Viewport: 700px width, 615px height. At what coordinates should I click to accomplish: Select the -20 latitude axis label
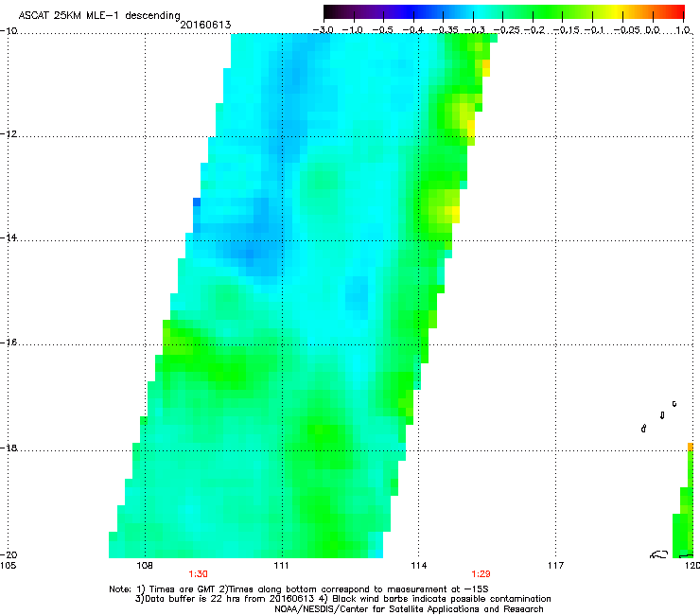[x=9, y=554]
